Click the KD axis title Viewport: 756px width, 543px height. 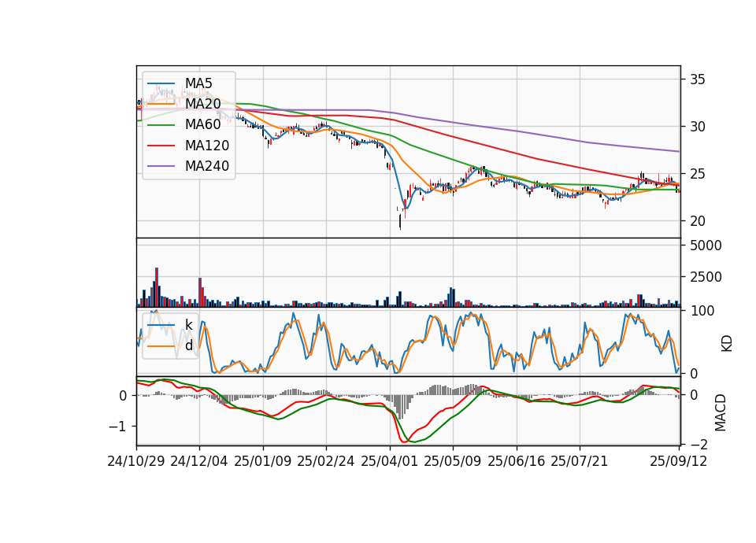(727, 344)
